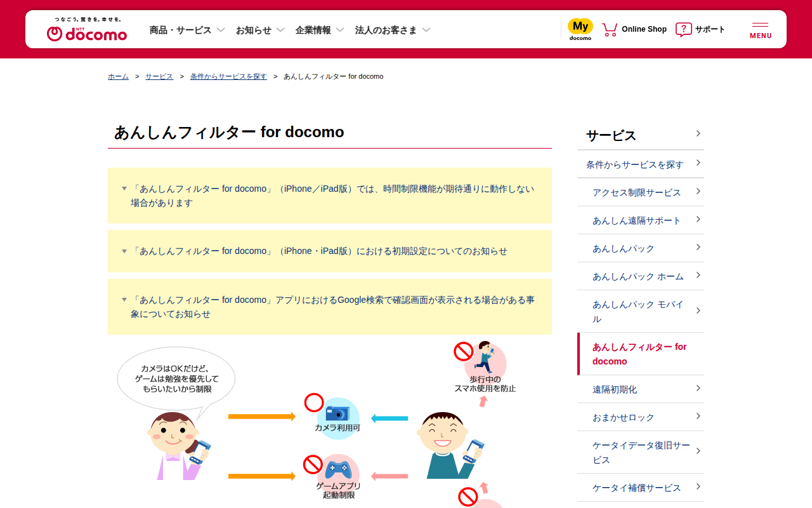
Task: Expand the お知らせ menu
Action: click(x=260, y=30)
